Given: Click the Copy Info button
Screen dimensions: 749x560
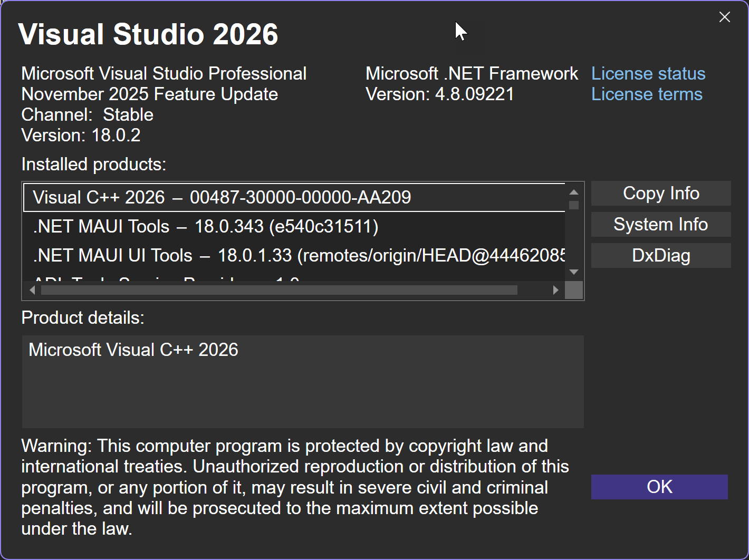Looking at the screenshot, I should tap(661, 194).
